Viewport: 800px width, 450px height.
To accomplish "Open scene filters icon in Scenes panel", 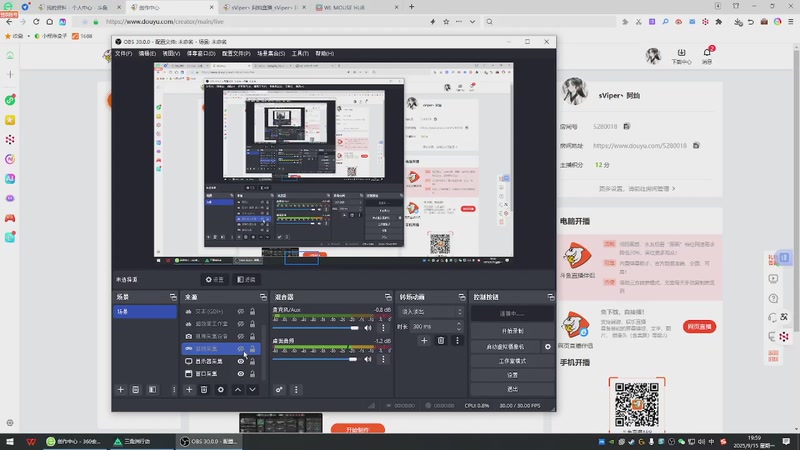I will tap(152, 390).
